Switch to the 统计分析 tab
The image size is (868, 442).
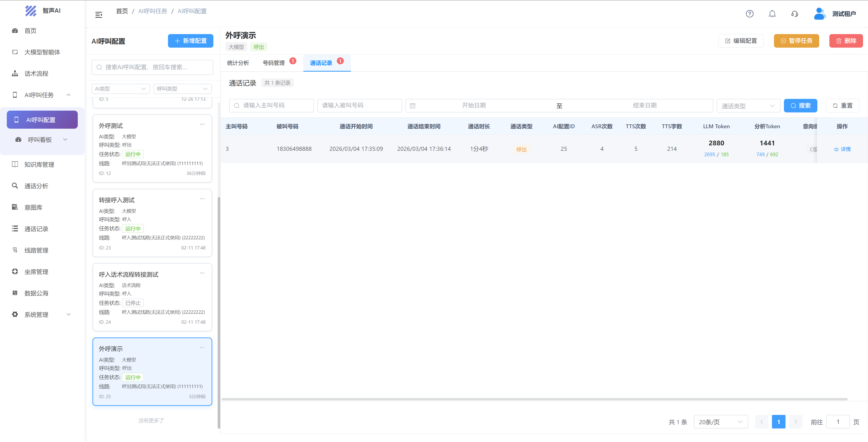(238, 63)
